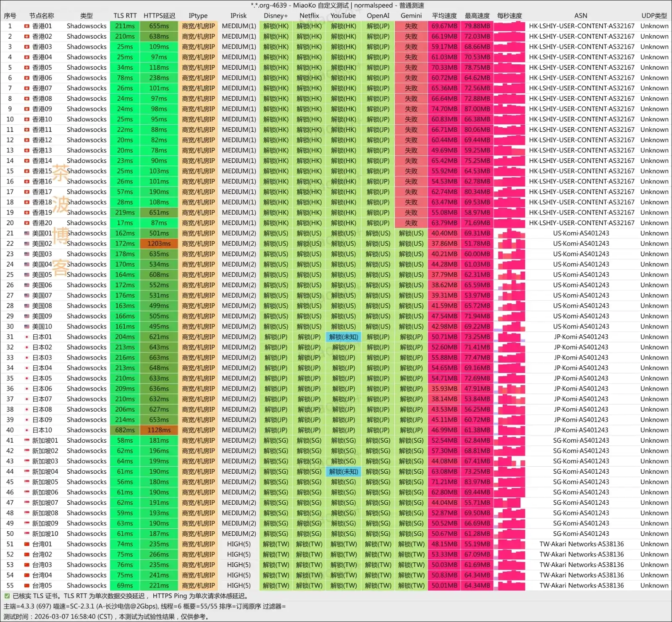Click the TLS RTT column header
This screenshot has width=672, height=622.
click(x=125, y=16)
